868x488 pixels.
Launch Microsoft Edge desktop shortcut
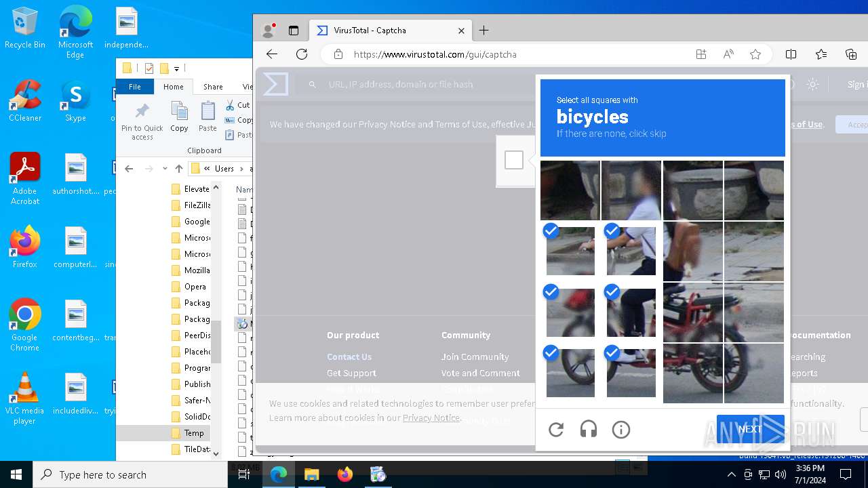tap(75, 33)
